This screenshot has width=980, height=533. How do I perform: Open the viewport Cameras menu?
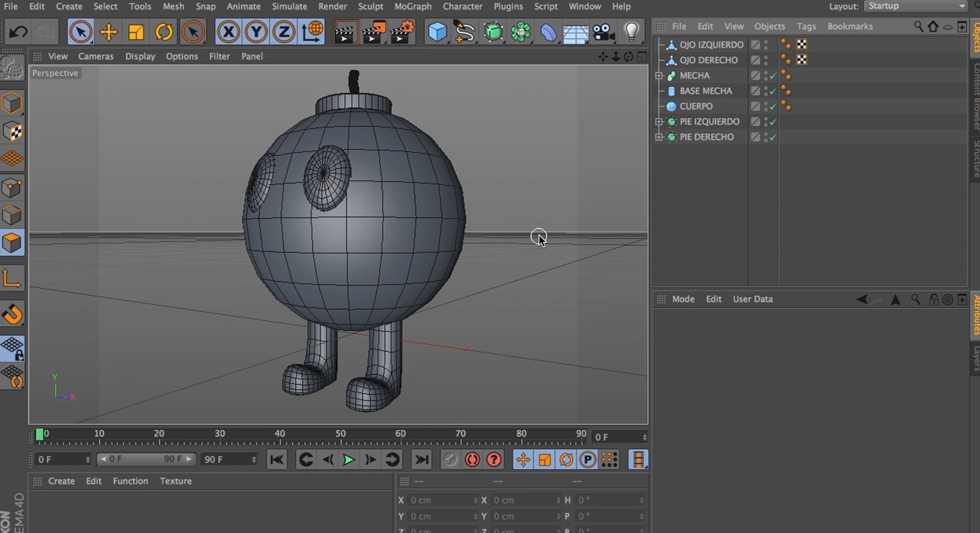click(x=96, y=56)
